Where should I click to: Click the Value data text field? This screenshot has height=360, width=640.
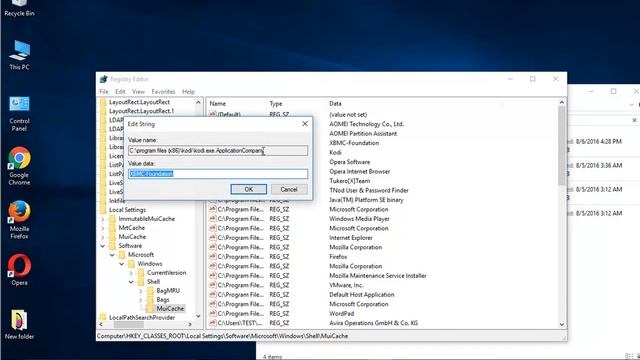(x=218, y=174)
